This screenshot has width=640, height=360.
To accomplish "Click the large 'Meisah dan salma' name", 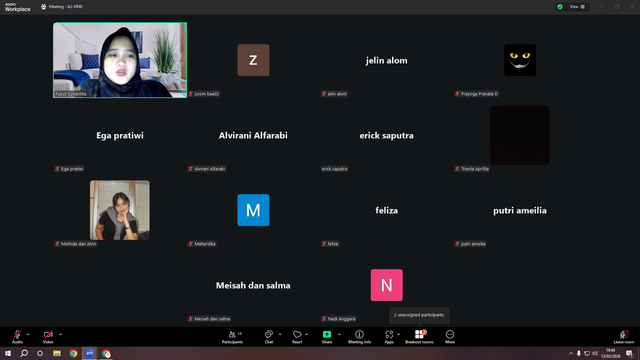I will click(253, 285).
